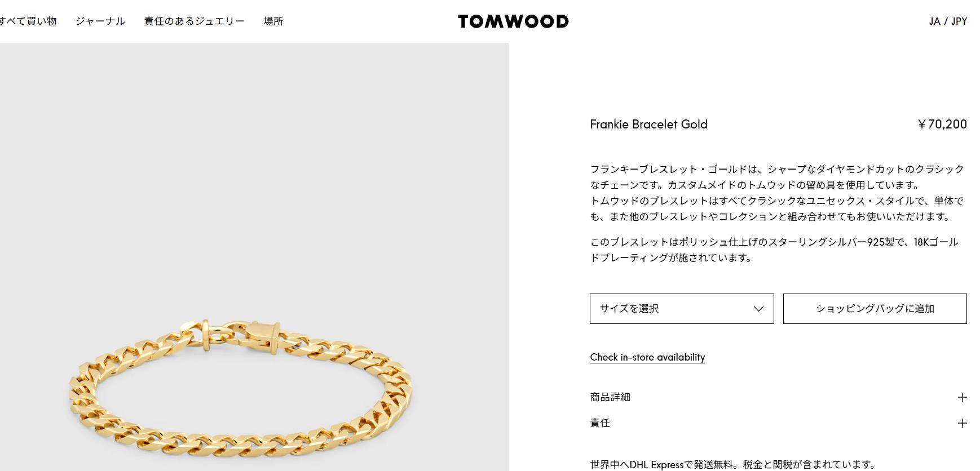Image resolution: width=980 pixels, height=471 pixels.
Task: Open すべて買い物 menu
Action: 28,21
